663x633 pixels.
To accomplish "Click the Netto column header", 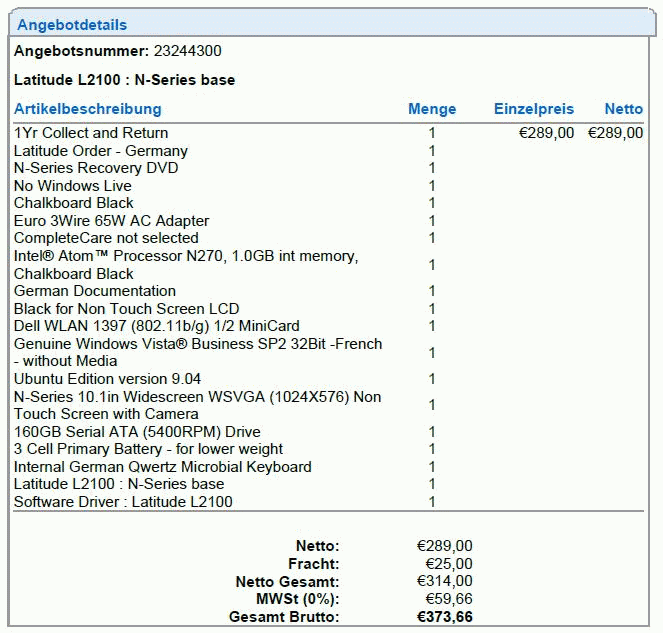I will [624, 109].
